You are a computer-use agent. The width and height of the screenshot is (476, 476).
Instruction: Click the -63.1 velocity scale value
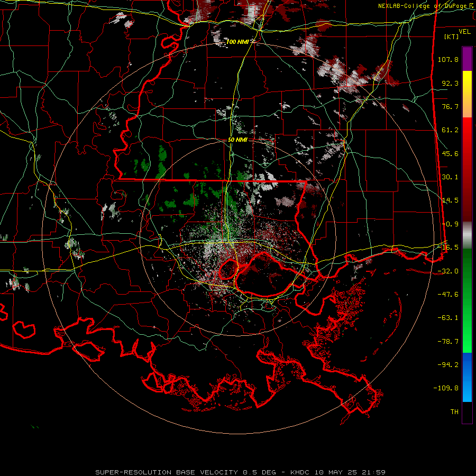[x=448, y=318]
